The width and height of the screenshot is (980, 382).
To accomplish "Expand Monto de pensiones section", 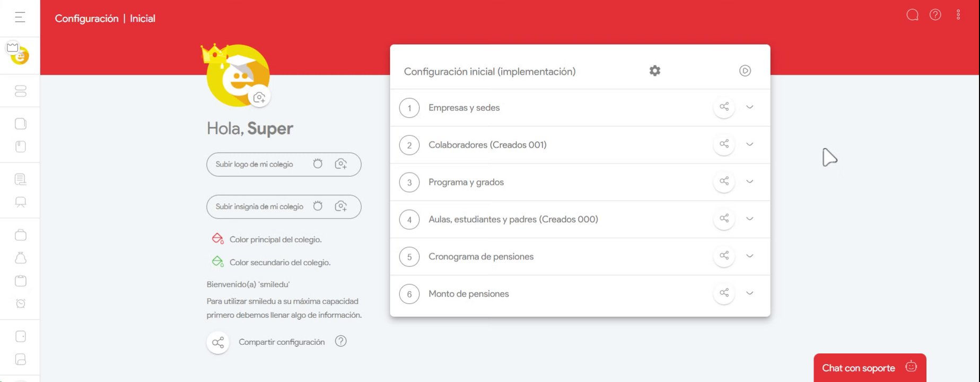I will coord(749,293).
